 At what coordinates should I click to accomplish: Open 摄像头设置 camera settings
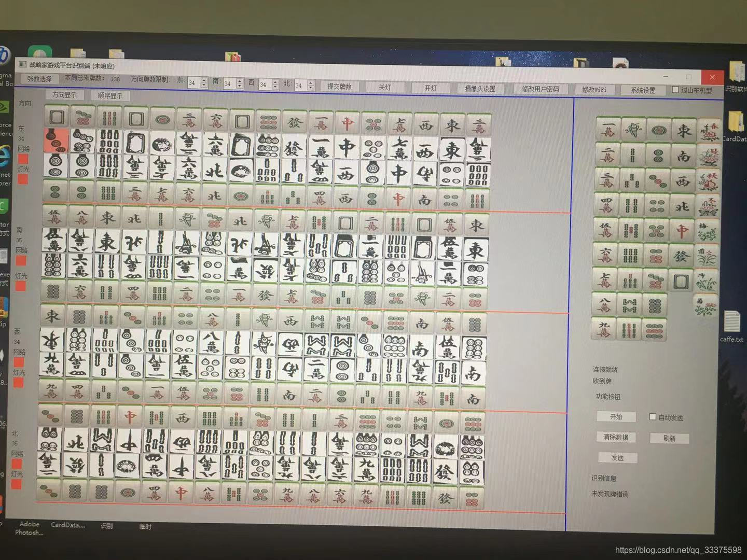480,89
